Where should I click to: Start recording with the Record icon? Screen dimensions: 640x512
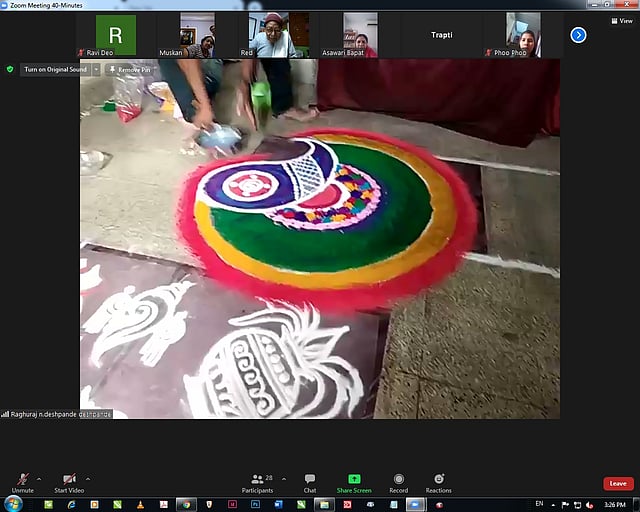(x=399, y=480)
